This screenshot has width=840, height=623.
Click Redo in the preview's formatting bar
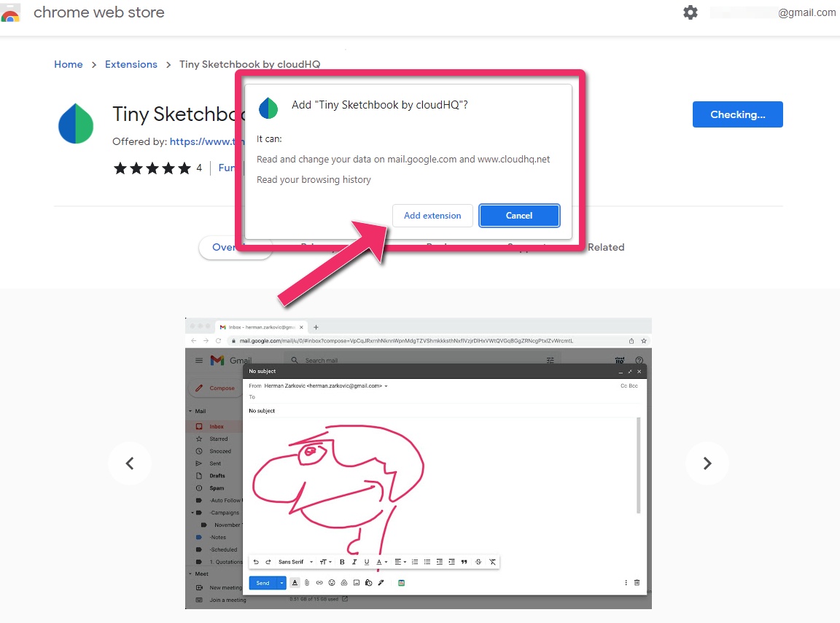268,562
